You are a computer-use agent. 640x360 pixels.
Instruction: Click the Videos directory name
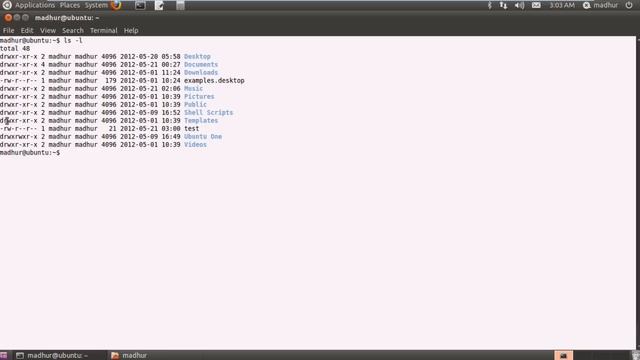coord(196,144)
